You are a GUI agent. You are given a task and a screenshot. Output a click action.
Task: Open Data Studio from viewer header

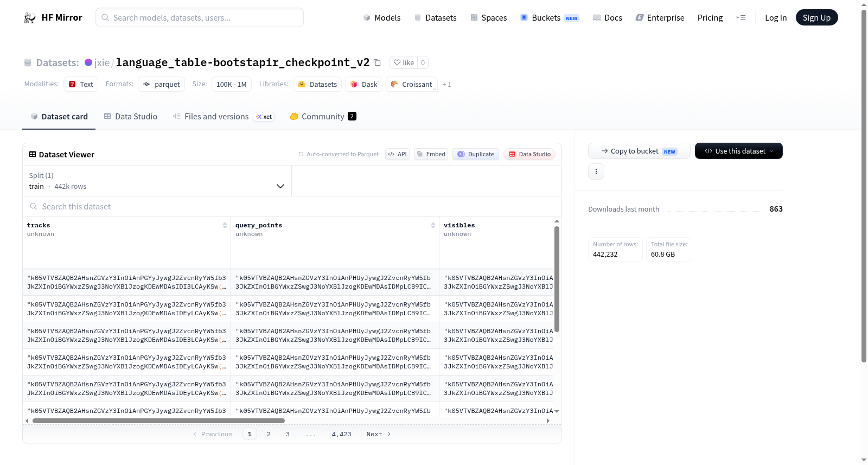tap(529, 154)
